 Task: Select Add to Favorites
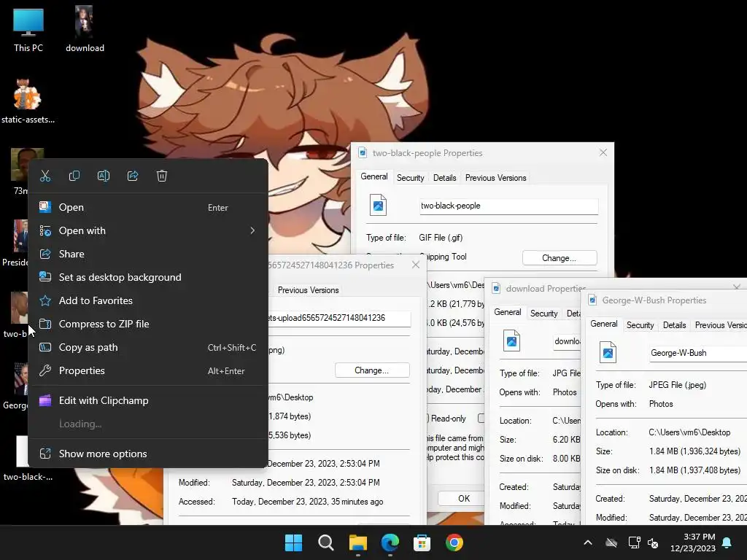pos(147,301)
